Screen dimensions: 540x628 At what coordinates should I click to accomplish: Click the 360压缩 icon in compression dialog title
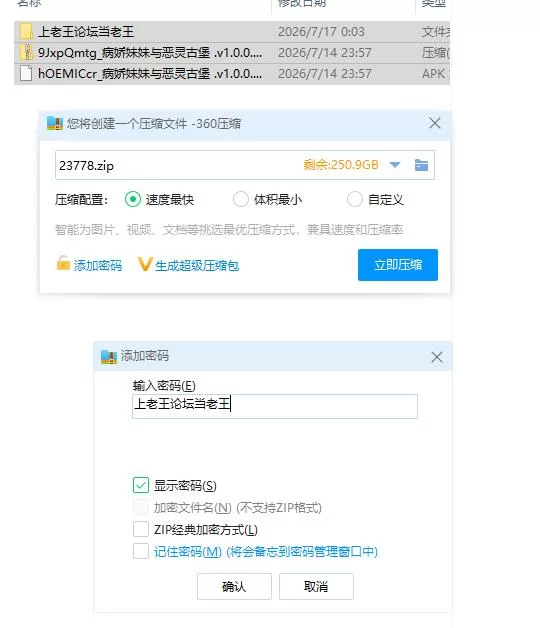pos(55,123)
